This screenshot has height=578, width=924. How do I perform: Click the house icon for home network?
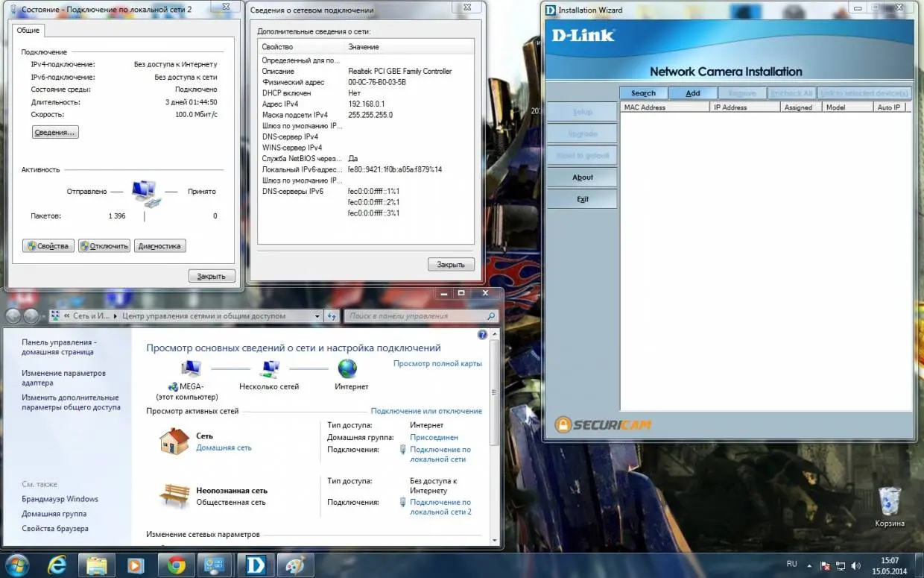[x=174, y=442]
